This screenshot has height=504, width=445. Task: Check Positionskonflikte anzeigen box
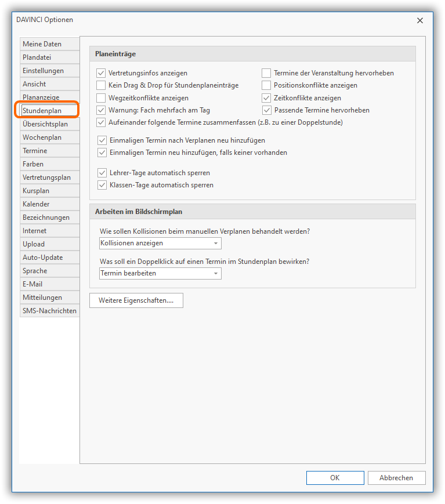tap(266, 85)
